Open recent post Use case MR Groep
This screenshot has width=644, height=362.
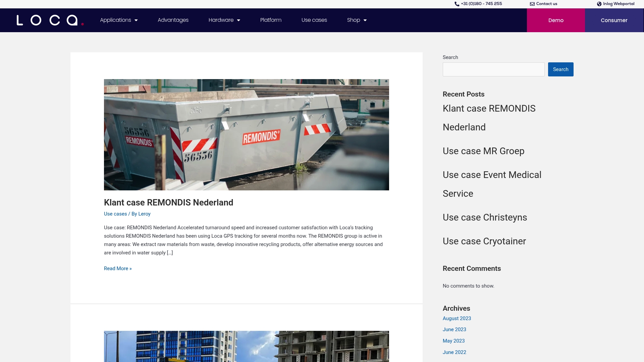pos(483,151)
